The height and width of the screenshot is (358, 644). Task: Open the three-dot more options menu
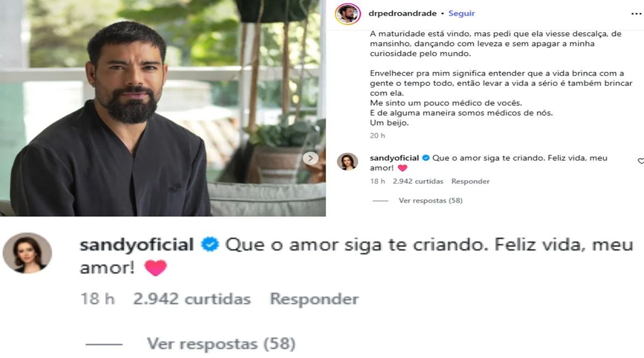click(x=636, y=14)
